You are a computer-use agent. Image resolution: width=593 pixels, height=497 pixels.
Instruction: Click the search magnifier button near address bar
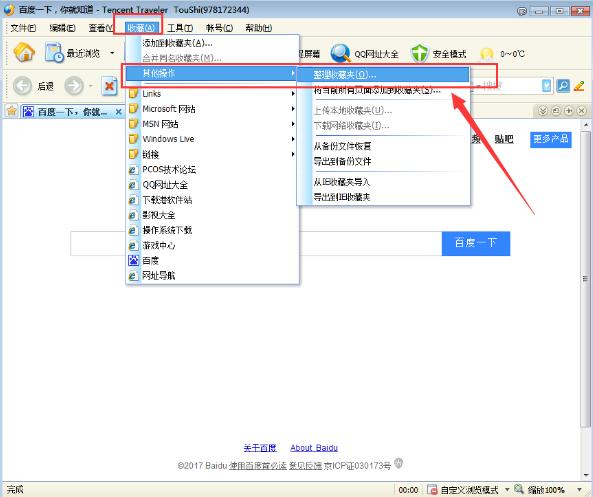point(563,86)
